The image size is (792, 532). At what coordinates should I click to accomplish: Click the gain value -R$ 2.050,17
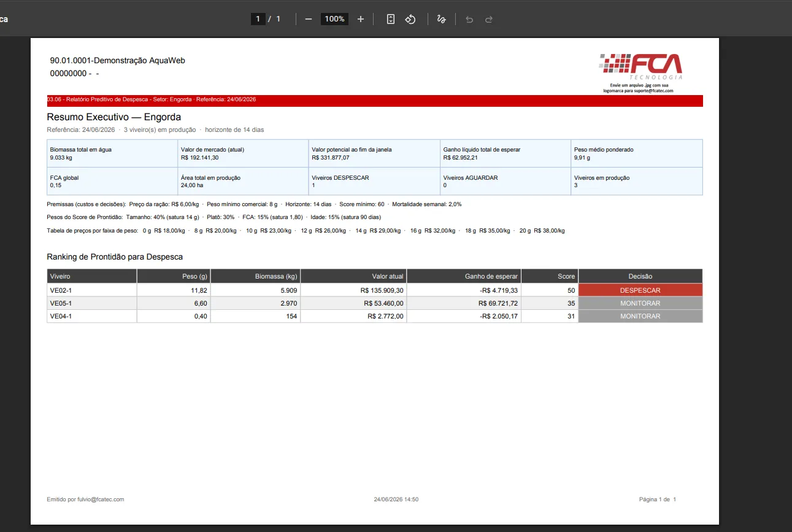498,316
